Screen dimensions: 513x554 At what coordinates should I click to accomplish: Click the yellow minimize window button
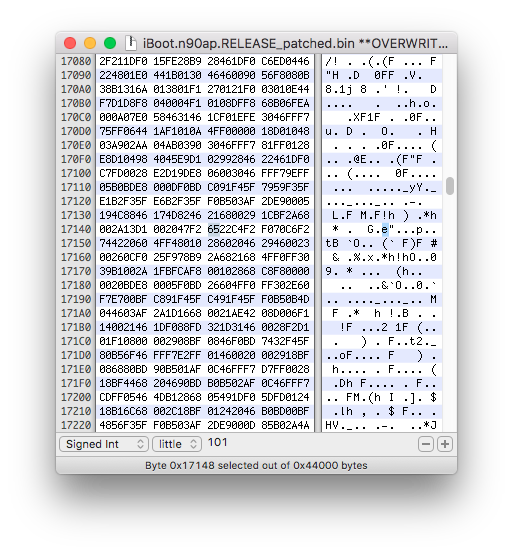click(x=90, y=43)
